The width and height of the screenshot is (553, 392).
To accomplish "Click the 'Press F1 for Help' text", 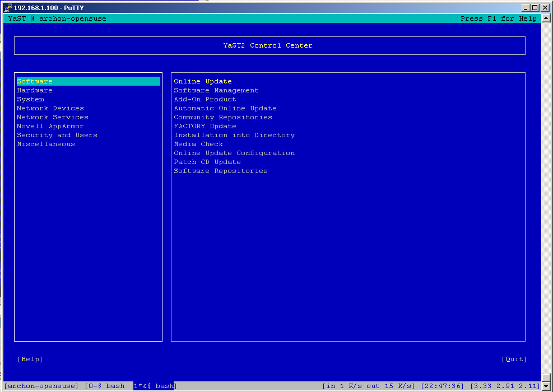I will pos(499,18).
